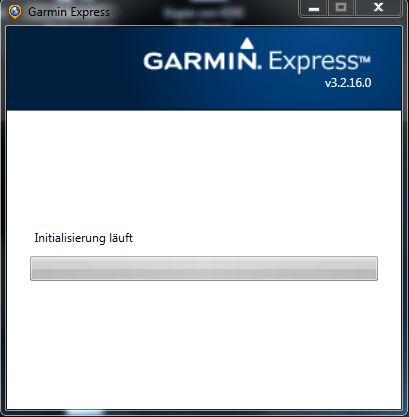
Task: Click the 'Garmin Express' window title text
Action: (69, 12)
